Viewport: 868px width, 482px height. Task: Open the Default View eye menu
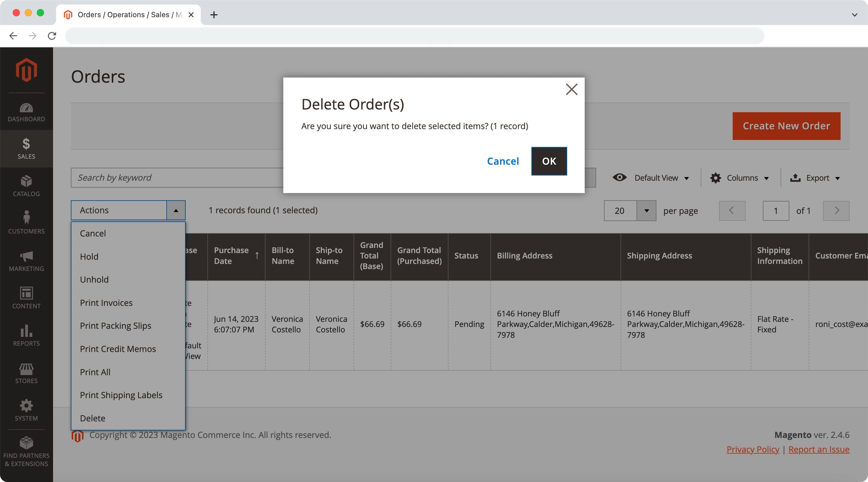[x=650, y=178]
